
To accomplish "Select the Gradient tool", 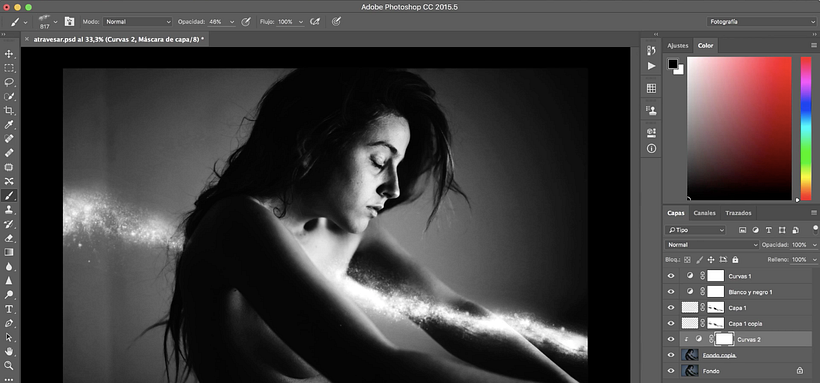I will pyautogui.click(x=9, y=252).
